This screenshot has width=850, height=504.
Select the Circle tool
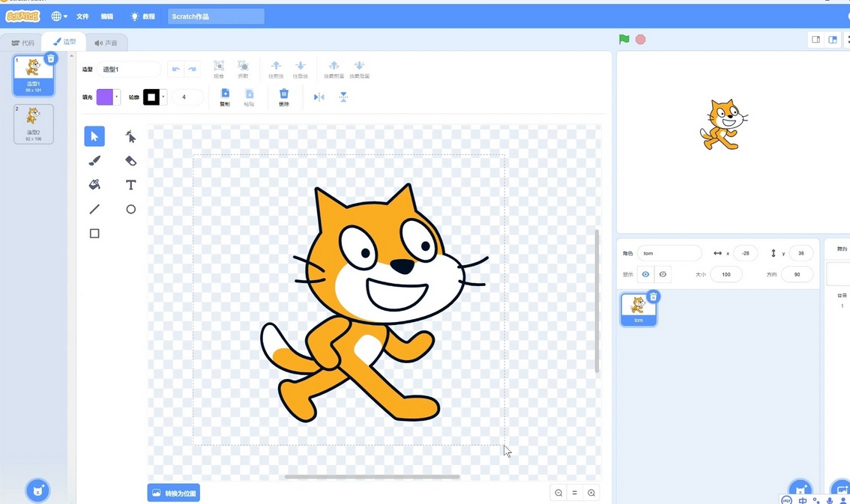[x=130, y=209]
